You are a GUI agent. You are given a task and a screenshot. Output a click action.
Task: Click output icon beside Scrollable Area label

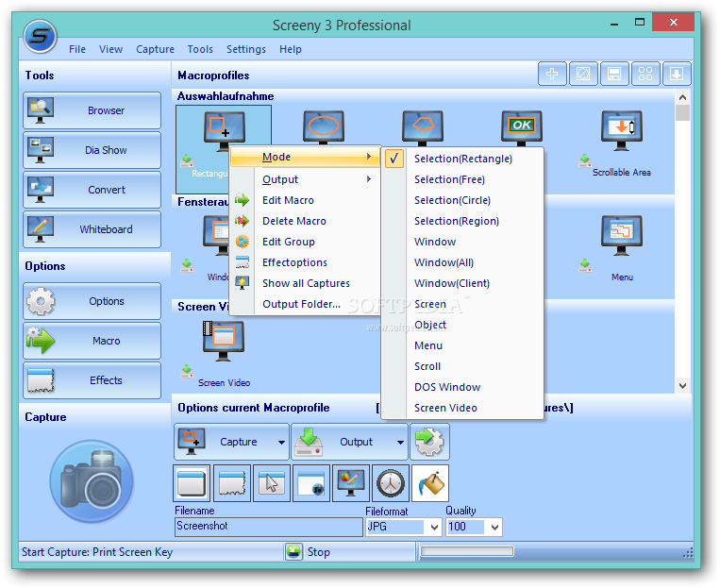click(584, 160)
